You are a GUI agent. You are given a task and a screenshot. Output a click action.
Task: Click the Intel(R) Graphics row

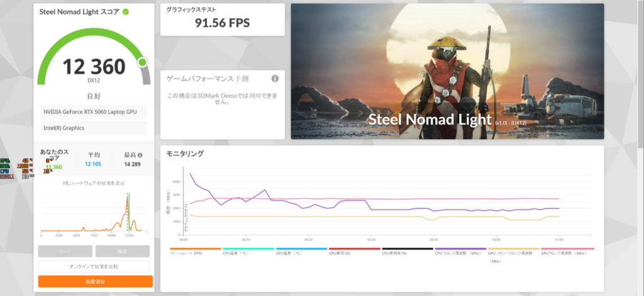click(x=94, y=128)
